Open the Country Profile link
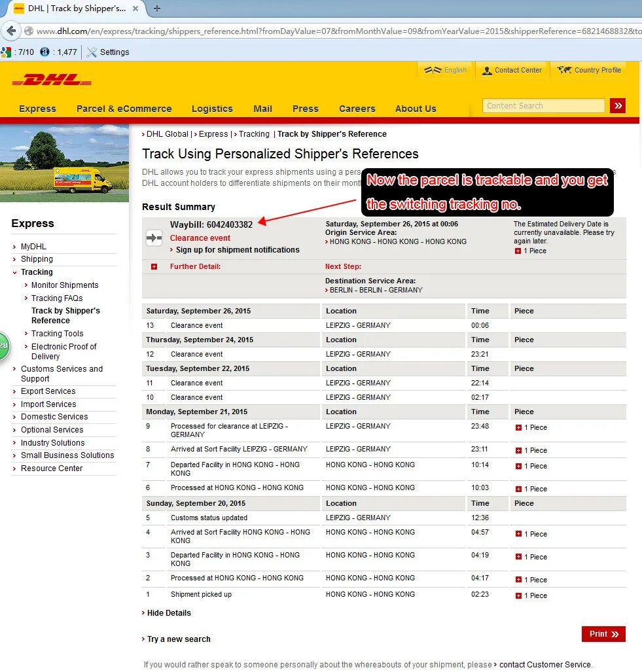The height and width of the screenshot is (672, 642). click(589, 70)
